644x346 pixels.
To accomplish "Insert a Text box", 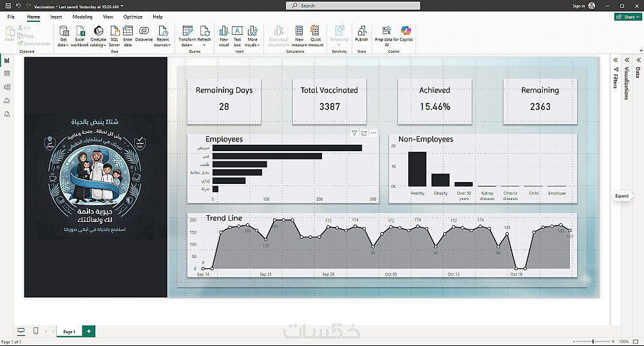I will (238, 37).
